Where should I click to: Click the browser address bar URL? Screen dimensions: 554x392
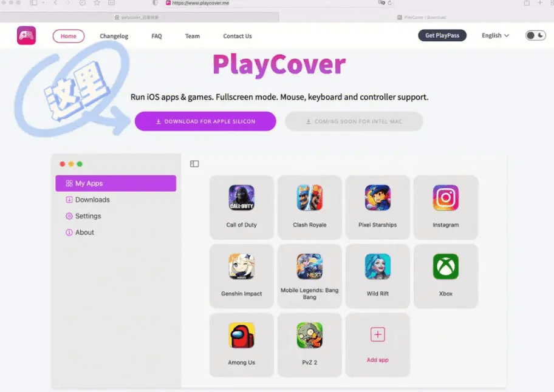200,3
